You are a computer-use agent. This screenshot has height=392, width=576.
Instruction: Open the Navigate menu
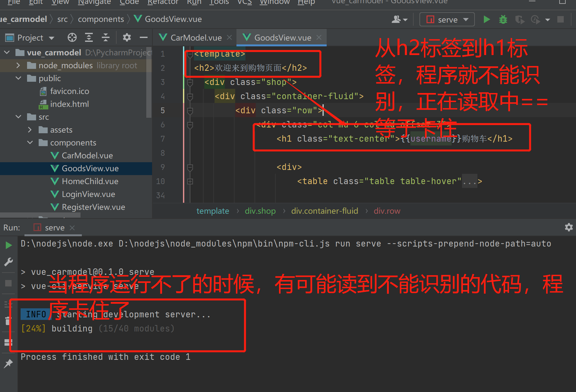[94, 2]
